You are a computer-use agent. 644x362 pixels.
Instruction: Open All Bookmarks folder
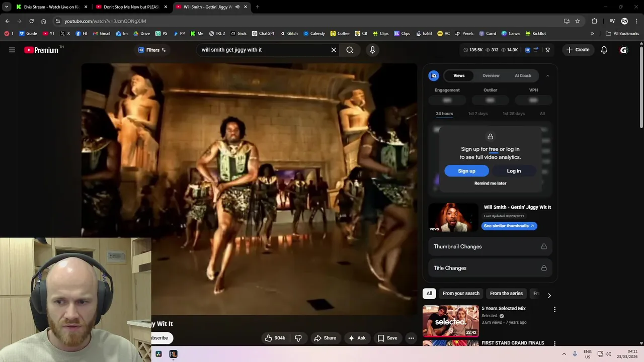coord(622,34)
